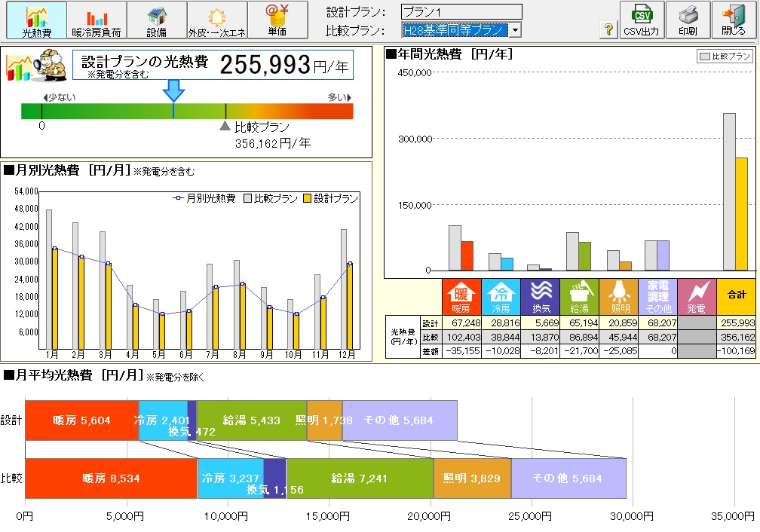Click the 13,870 換気 comparison cell
Screen dimensions: 760x532
pos(541,337)
